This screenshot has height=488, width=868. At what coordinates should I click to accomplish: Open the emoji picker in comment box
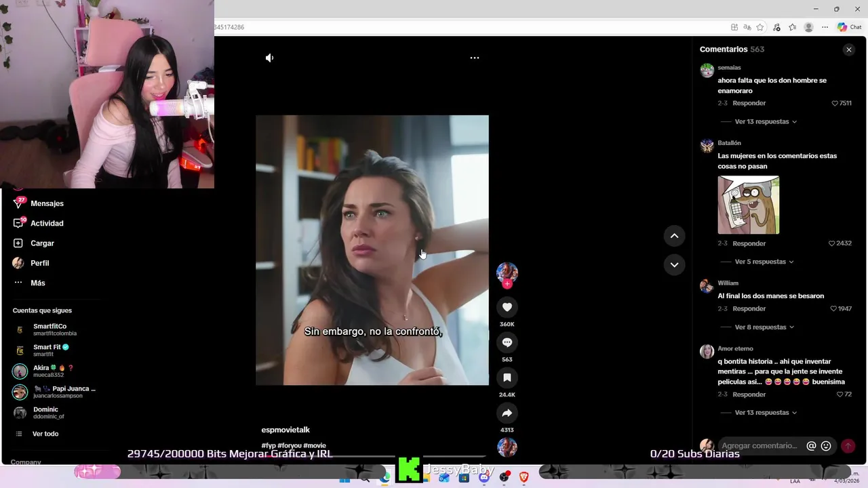(826, 446)
